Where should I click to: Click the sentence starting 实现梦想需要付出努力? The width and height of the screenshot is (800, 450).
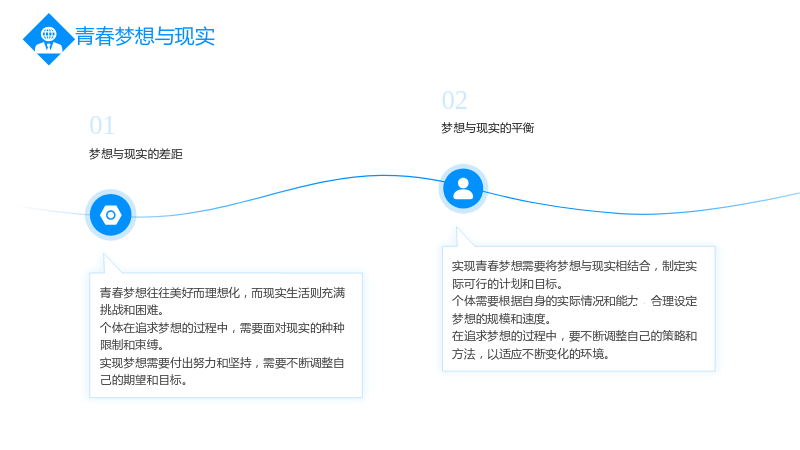pyautogui.click(x=222, y=371)
